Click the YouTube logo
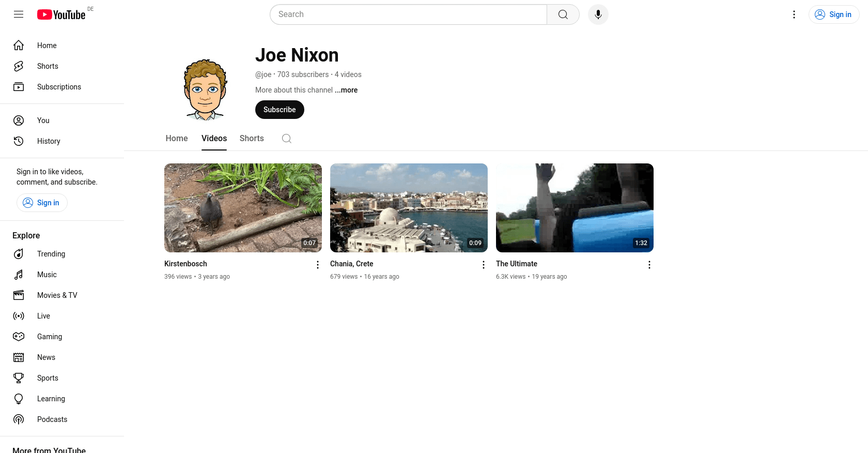This screenshot has height=453, width=868. (x=61, y=14)
